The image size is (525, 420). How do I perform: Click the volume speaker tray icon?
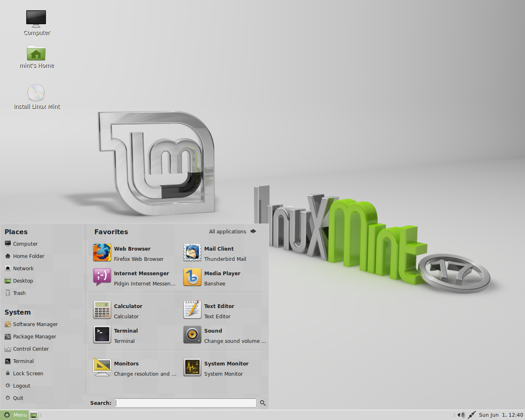(461, 415)
